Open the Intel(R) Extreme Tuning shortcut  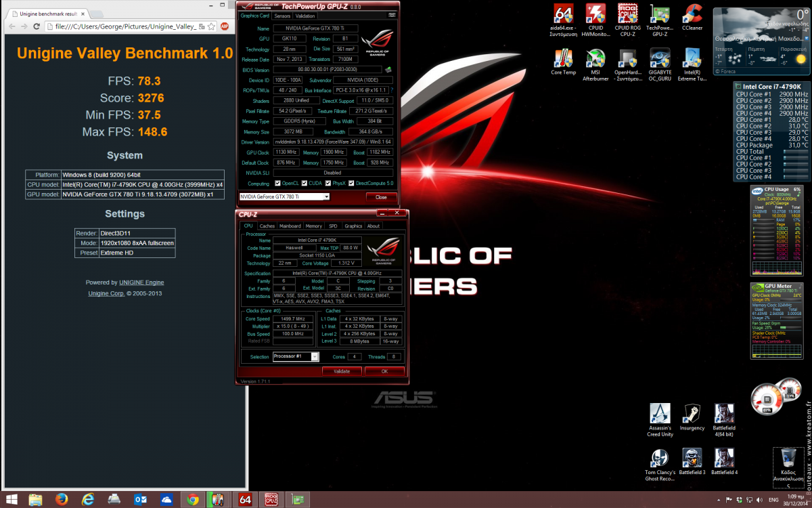click(x=692, y=65)
